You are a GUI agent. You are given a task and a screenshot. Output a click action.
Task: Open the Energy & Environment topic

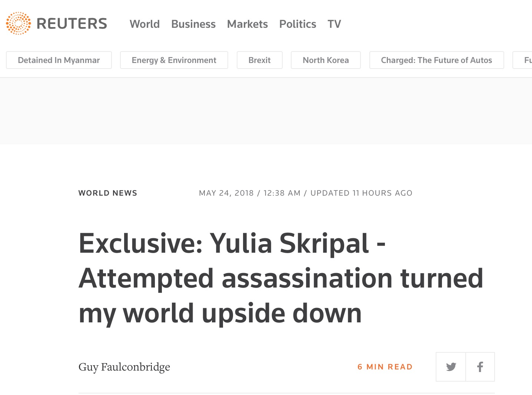click(174, 60)
